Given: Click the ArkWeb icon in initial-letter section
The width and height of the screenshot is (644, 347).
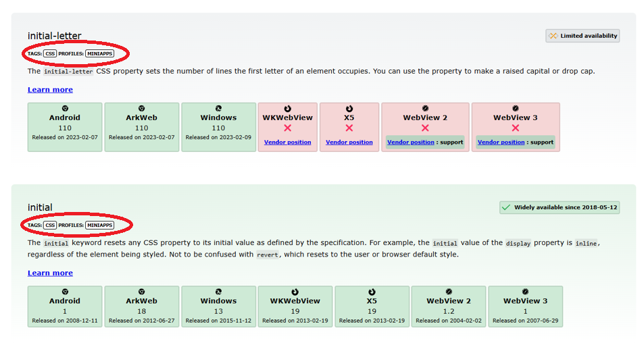Looking at the screenshot, I should (142, 108).
